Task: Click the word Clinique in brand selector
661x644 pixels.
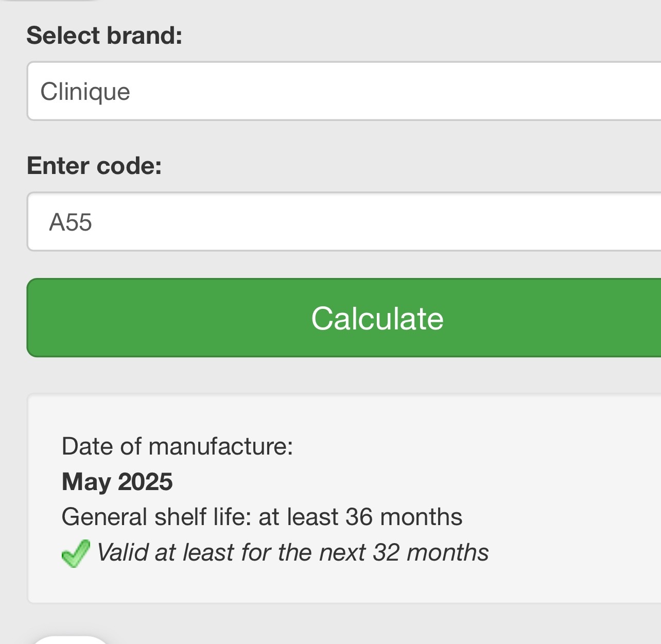Action: [85, 92]
